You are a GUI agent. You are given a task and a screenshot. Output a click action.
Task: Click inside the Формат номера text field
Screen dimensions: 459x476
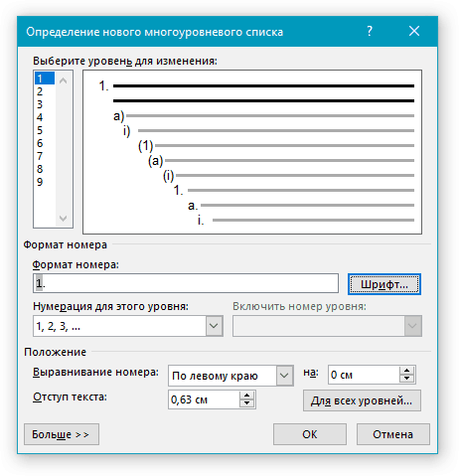(186, 283)
